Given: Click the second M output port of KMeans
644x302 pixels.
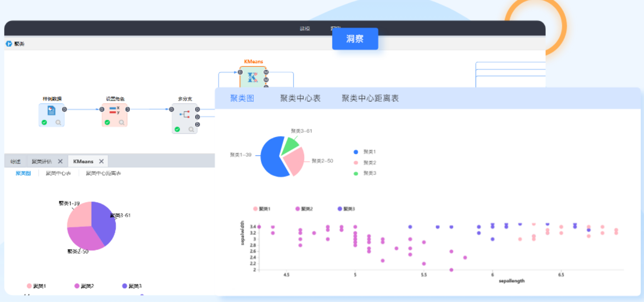Looking at the screenshot, I should [266, 80].
